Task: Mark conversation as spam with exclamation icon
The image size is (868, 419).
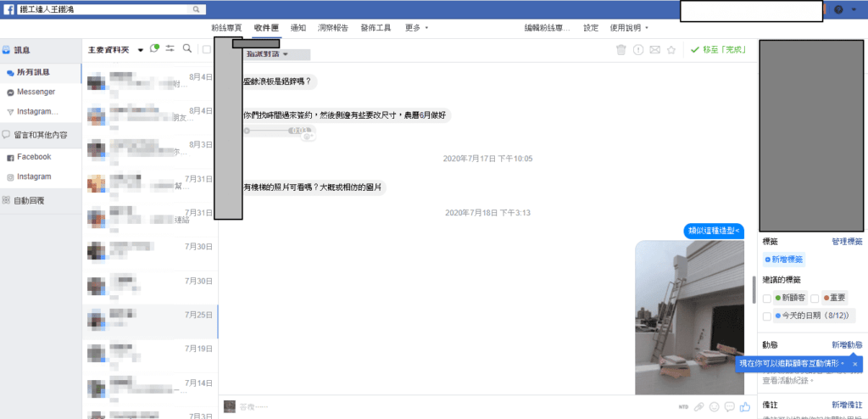Action: tap(637, 50)
